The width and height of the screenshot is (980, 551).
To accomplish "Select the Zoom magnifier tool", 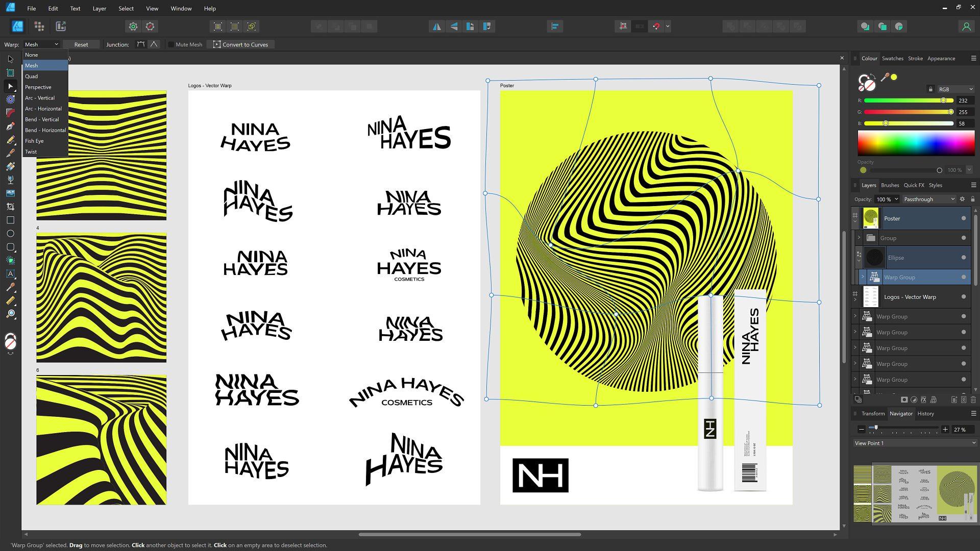I will pyautogui.click(x=10, y=314).
